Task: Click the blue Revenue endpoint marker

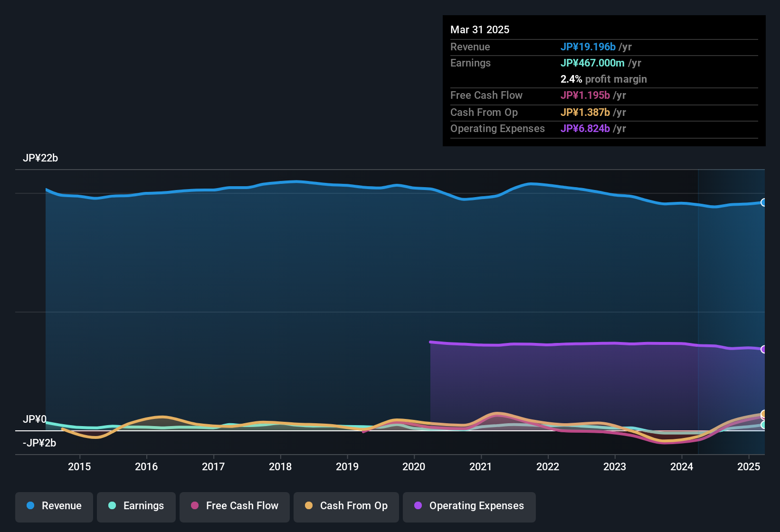Action: click(764, 202)
